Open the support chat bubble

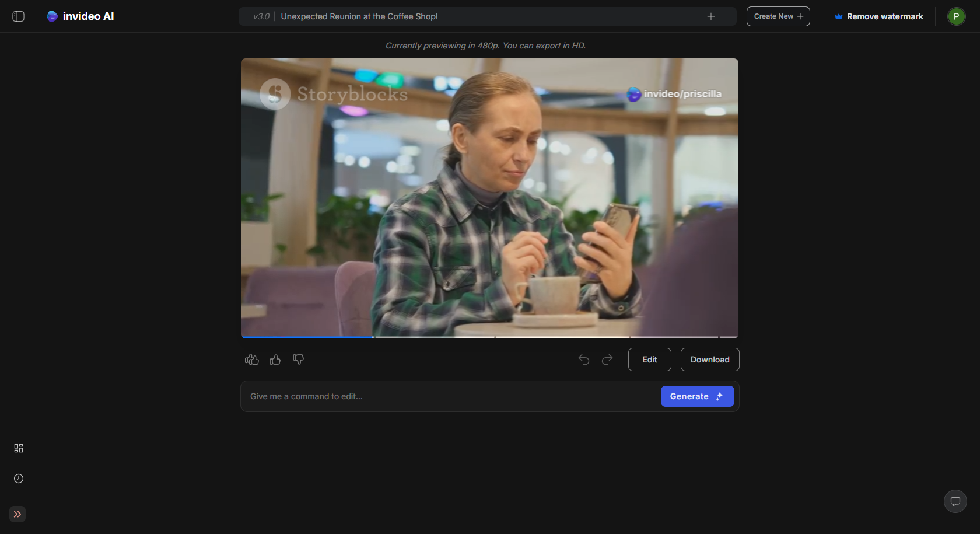point(956,501)
